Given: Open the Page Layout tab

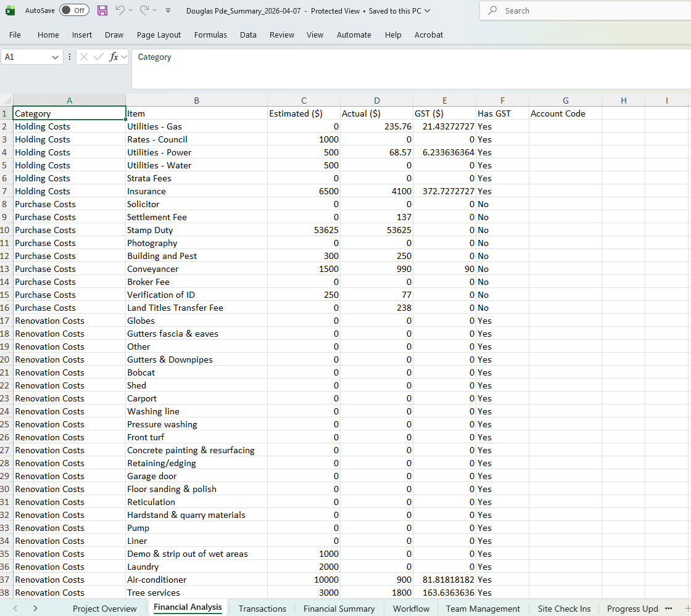Looking at the screenshot, I should point(159,35).
